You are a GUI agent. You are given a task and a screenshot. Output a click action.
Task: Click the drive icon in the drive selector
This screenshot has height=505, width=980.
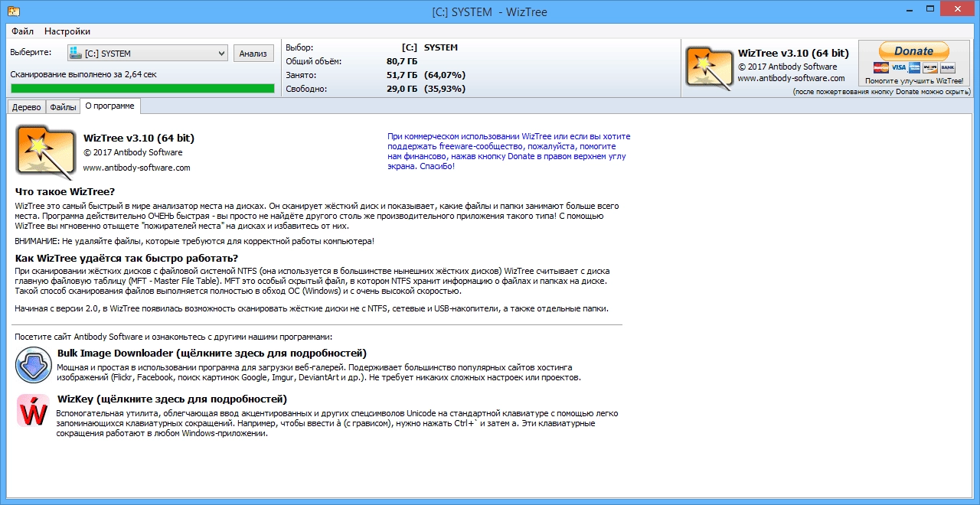pyautogui.click(x=76, y=54)
